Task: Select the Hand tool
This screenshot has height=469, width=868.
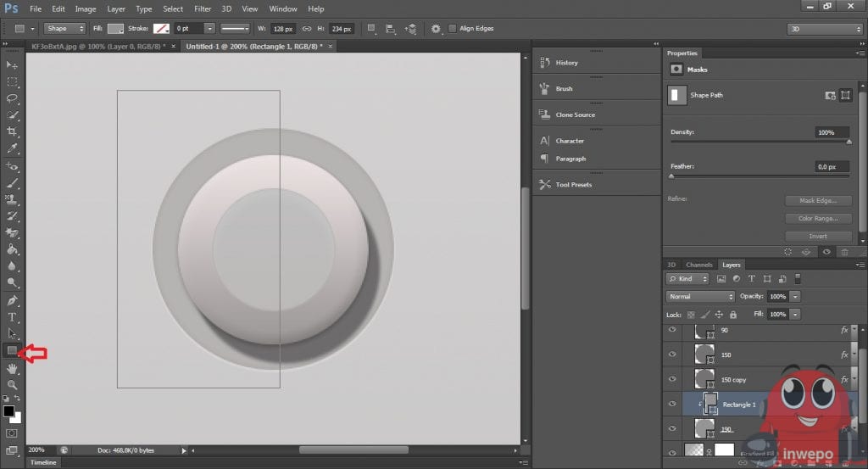Action: (x=12, y=369)
